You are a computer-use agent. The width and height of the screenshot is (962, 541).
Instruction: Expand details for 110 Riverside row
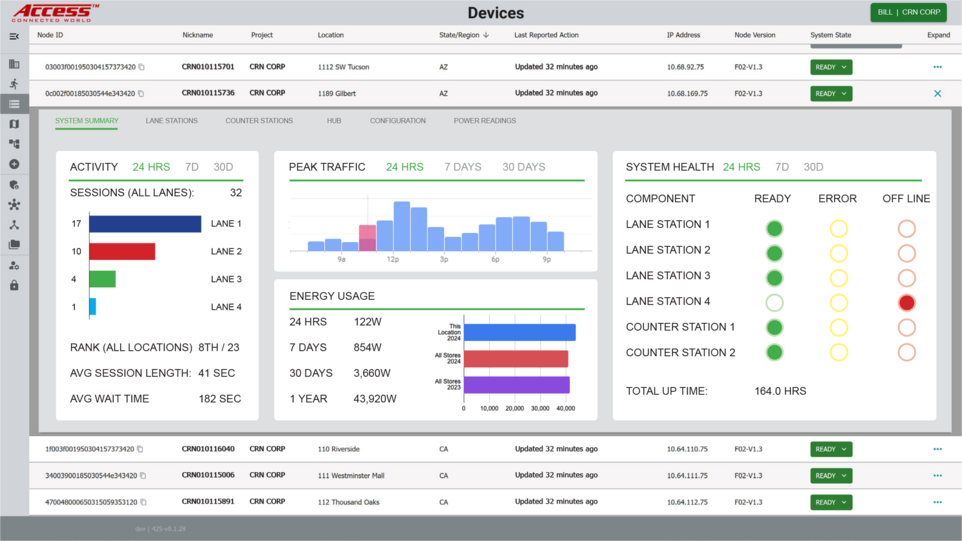point(937,449)
